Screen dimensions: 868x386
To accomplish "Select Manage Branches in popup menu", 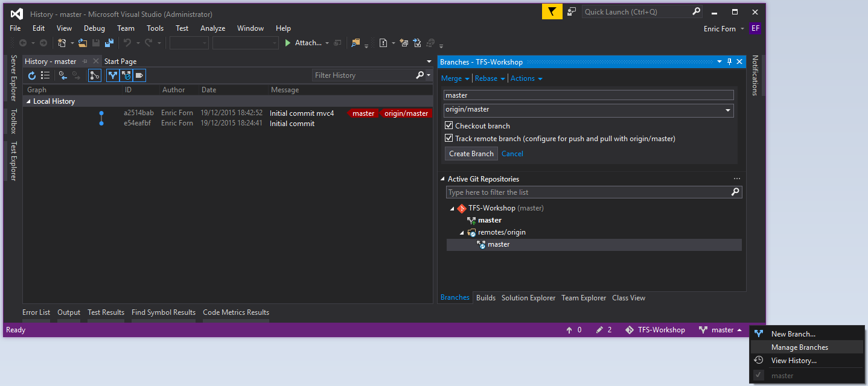I will 807,347.
